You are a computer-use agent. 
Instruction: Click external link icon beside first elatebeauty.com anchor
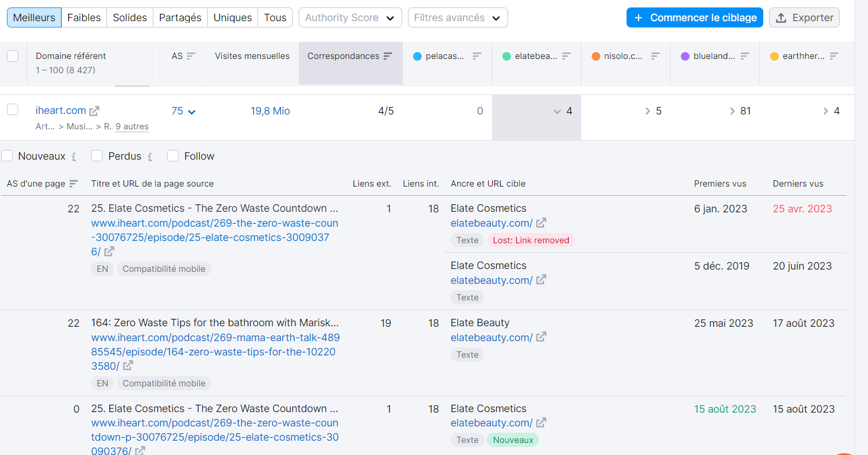tap(540, 223)
